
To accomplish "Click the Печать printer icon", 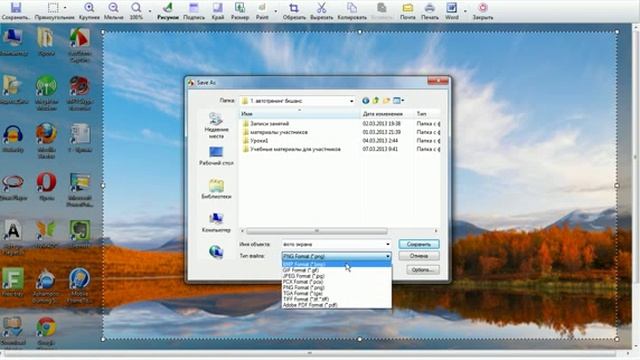I will 429,8.
